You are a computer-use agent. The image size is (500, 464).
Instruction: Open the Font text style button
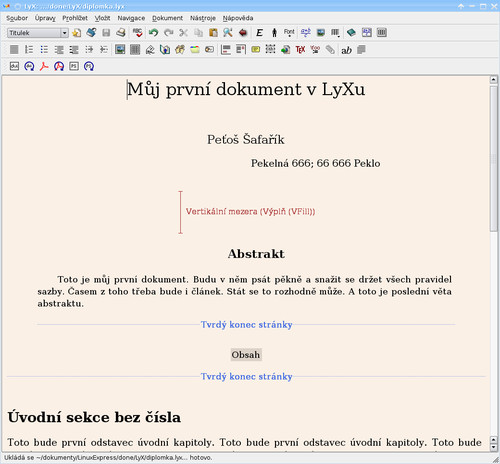[289, 33]
